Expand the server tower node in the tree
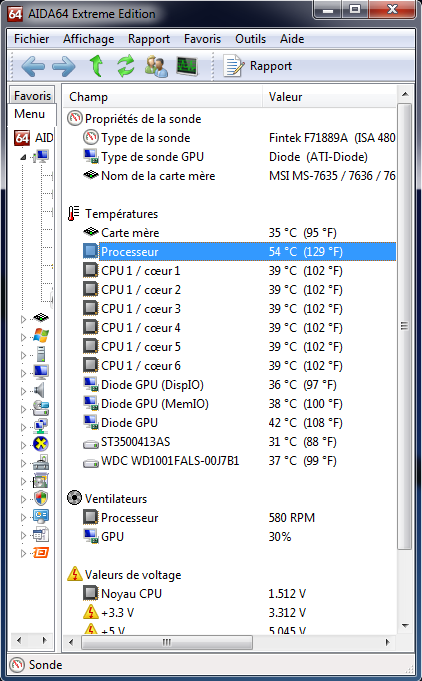The image size is (422, 681). coord(23,355)
